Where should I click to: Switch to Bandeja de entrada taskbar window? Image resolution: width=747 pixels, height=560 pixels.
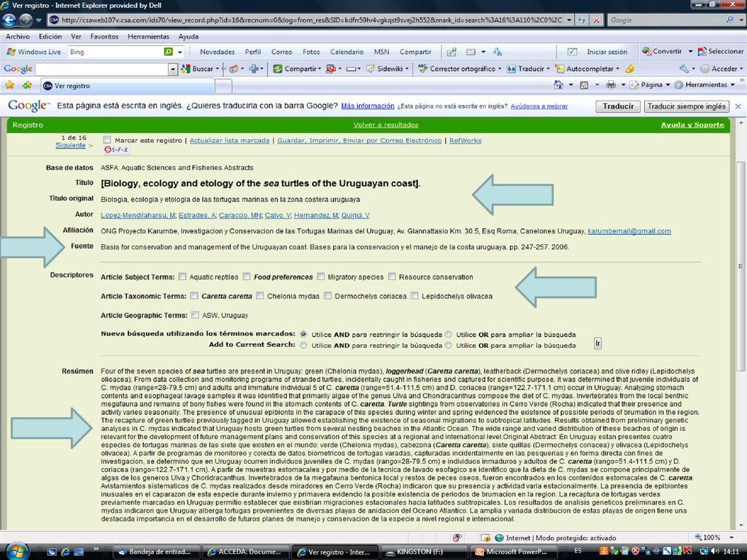[x=157, y=552]
